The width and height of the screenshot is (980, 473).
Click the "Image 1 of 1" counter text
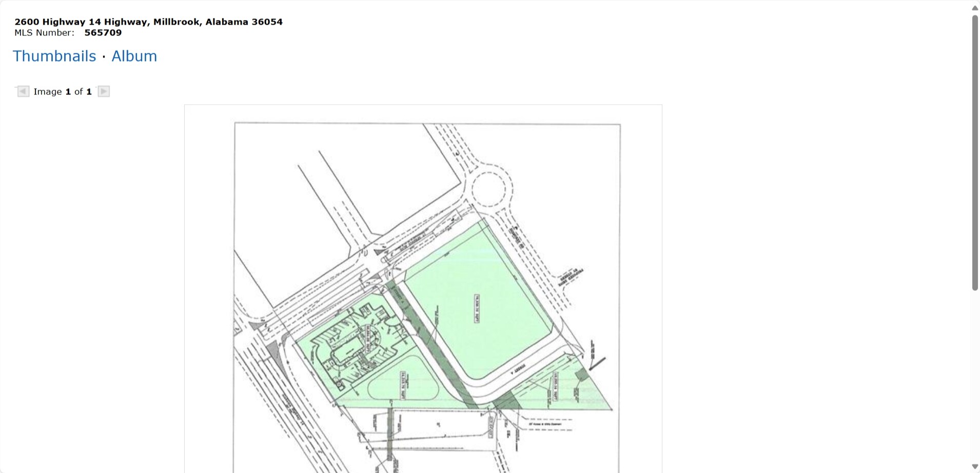click(x=63, y=92)
